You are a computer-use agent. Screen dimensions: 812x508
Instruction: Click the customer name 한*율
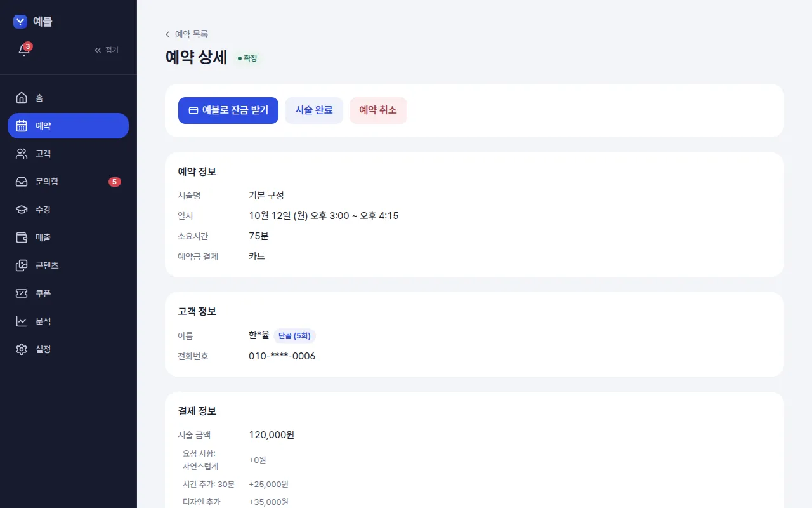click(259, 335)
